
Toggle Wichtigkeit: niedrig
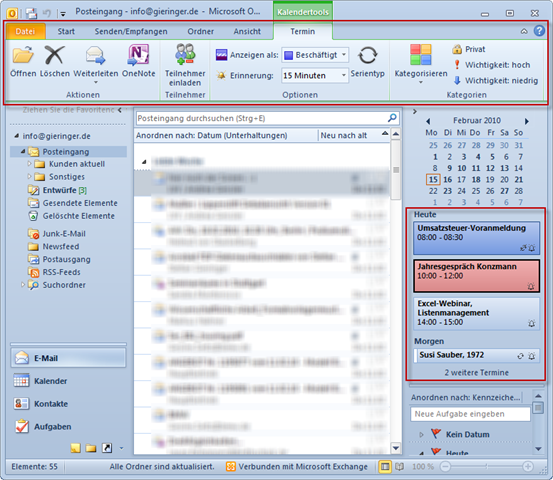tap(495, 80)
